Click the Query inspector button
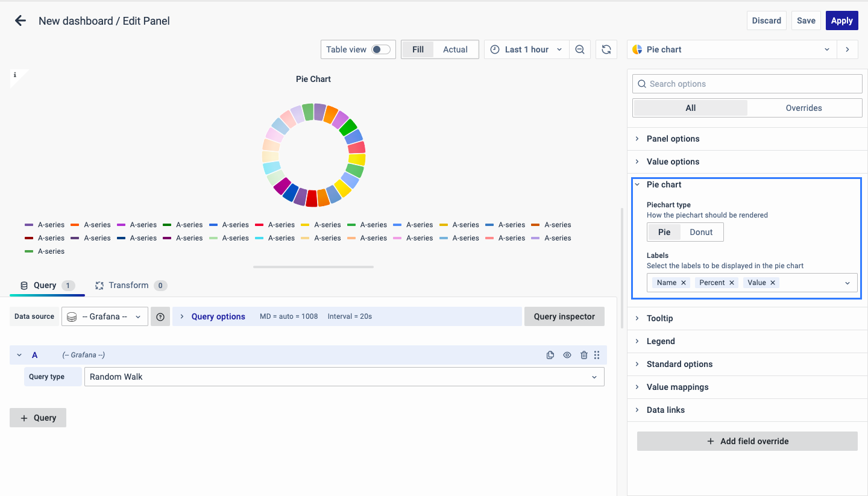Image resolution: width=868 pixels, height=496 pixels. [x=564, y=316]
